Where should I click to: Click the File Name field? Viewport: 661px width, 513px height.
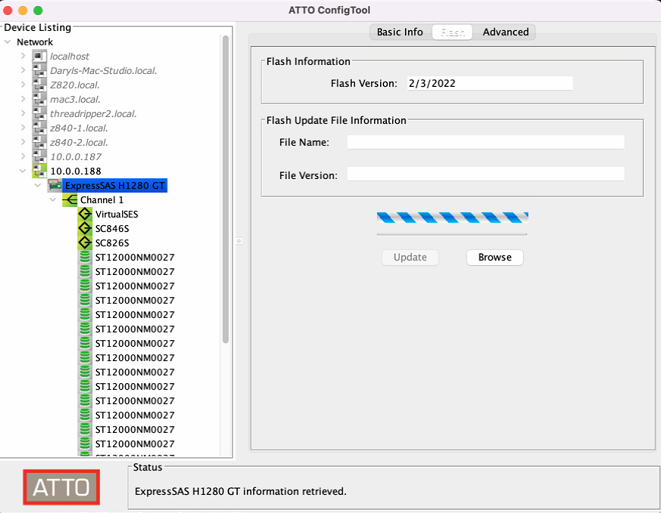point(486,142)
